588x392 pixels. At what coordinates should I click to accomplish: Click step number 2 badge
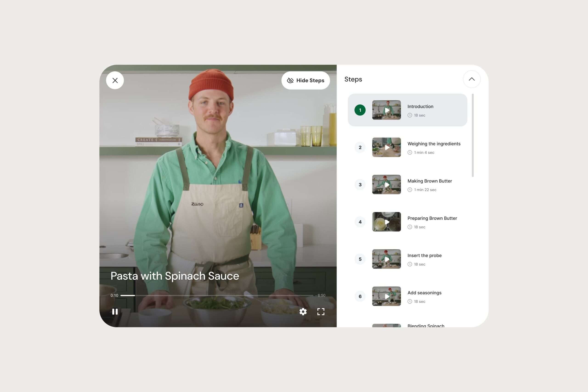360,147
